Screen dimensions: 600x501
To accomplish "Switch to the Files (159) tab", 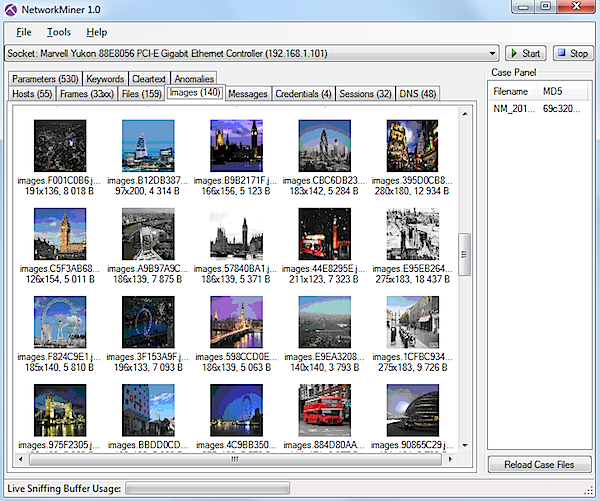I will [142, 94].
